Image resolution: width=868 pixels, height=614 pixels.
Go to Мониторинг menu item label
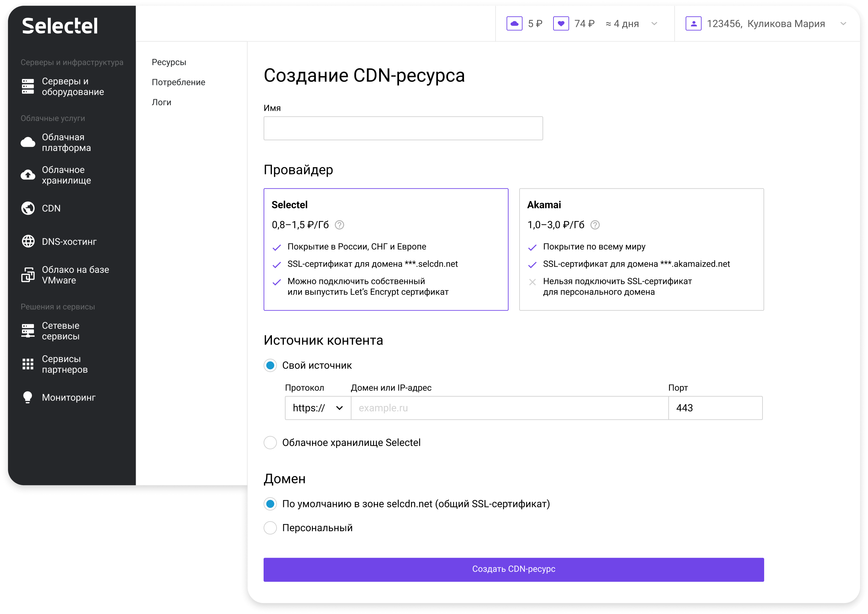(x=69, y=397)
